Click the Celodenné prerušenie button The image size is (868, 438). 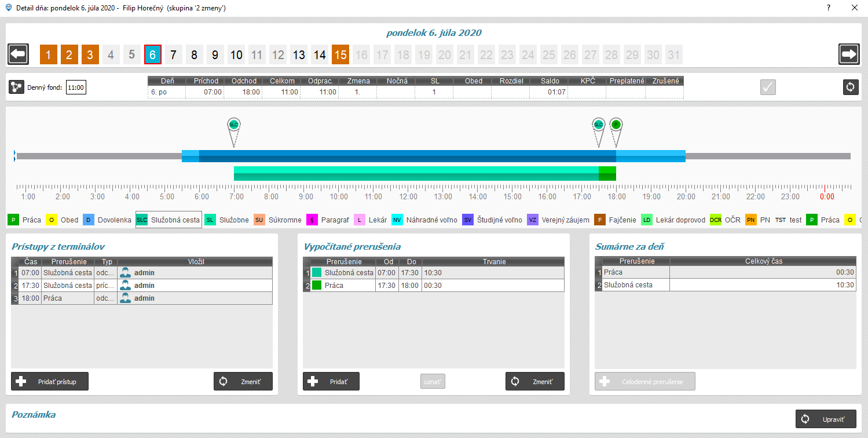645,381
